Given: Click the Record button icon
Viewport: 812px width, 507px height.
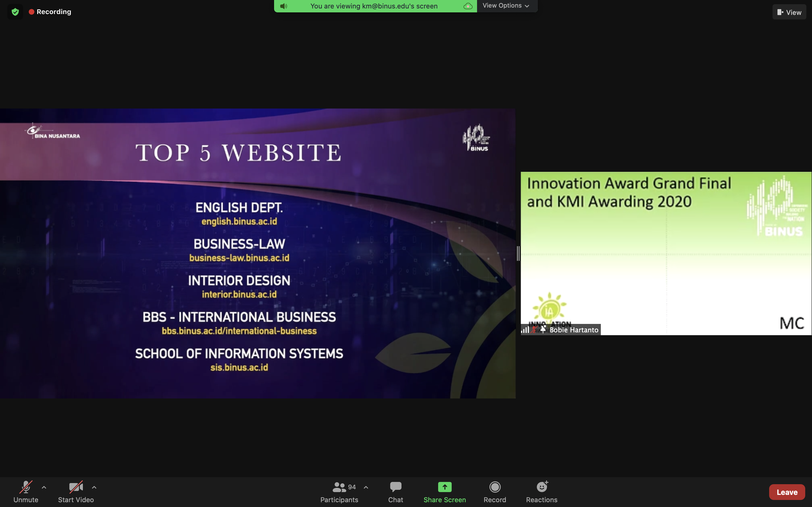Looking at the screenshot, I should [x=495, y=487].
